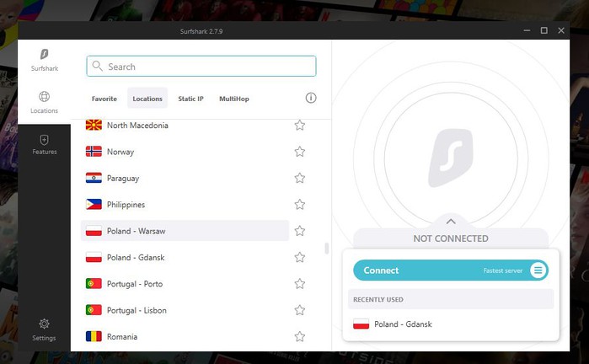Expand the connection panel with up chevron
The height and width of the screenshot is (364, 589).
click(451, 222)
